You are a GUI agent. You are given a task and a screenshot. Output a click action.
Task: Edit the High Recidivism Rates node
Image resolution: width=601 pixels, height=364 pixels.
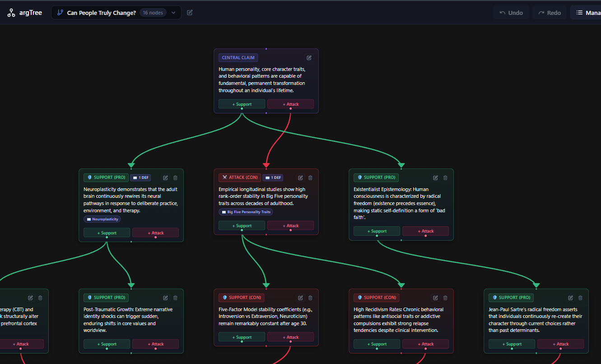point(435,298)
